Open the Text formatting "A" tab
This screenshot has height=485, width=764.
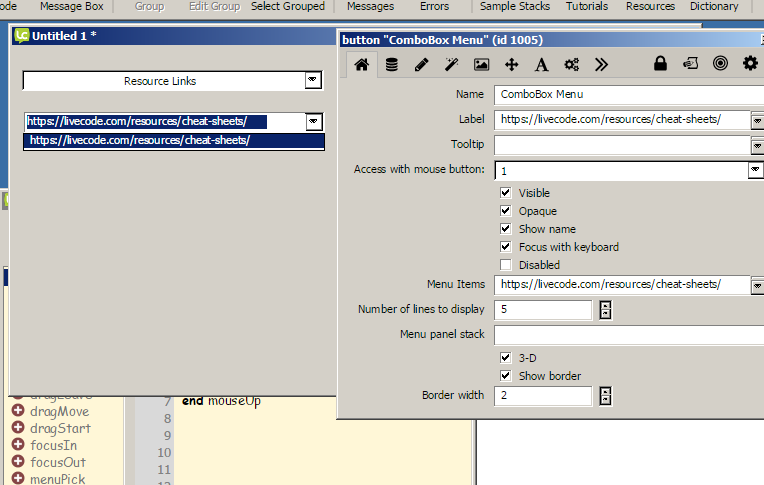542,65
